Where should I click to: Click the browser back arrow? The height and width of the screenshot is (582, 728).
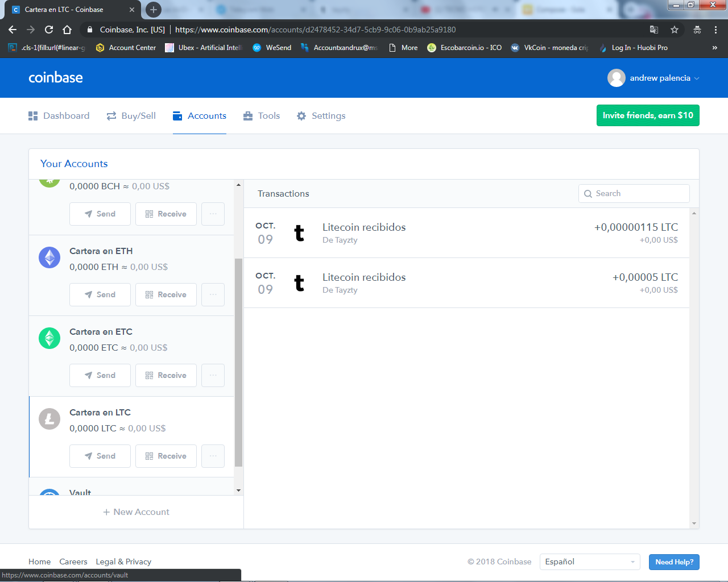pos(13,30)
